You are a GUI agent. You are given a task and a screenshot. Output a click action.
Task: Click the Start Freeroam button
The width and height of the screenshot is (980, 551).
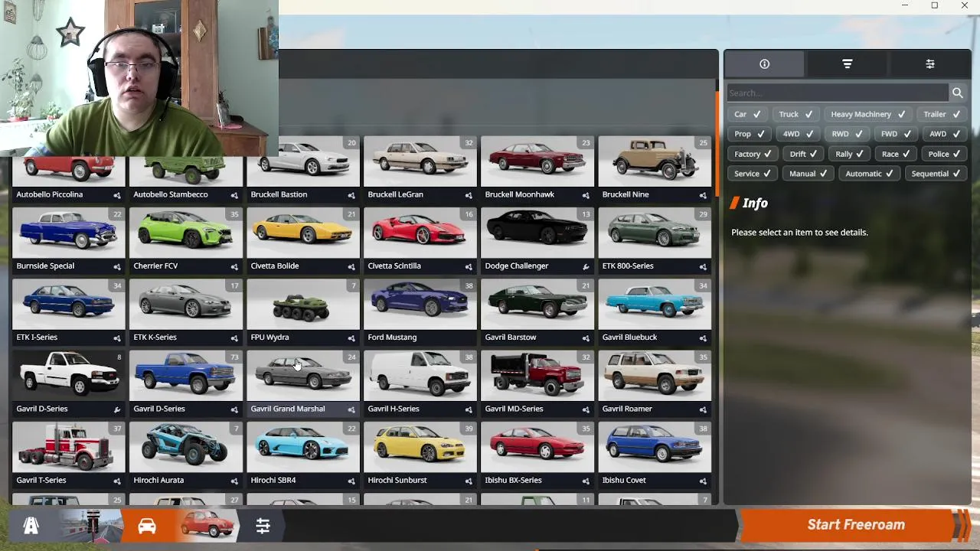pyautogui.click(x=856, y=526)
